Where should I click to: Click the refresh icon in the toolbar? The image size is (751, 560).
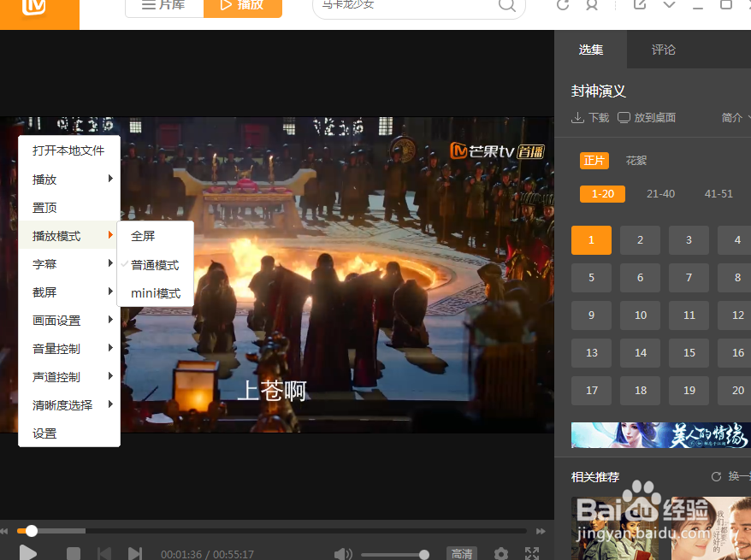tap(562, 7)
